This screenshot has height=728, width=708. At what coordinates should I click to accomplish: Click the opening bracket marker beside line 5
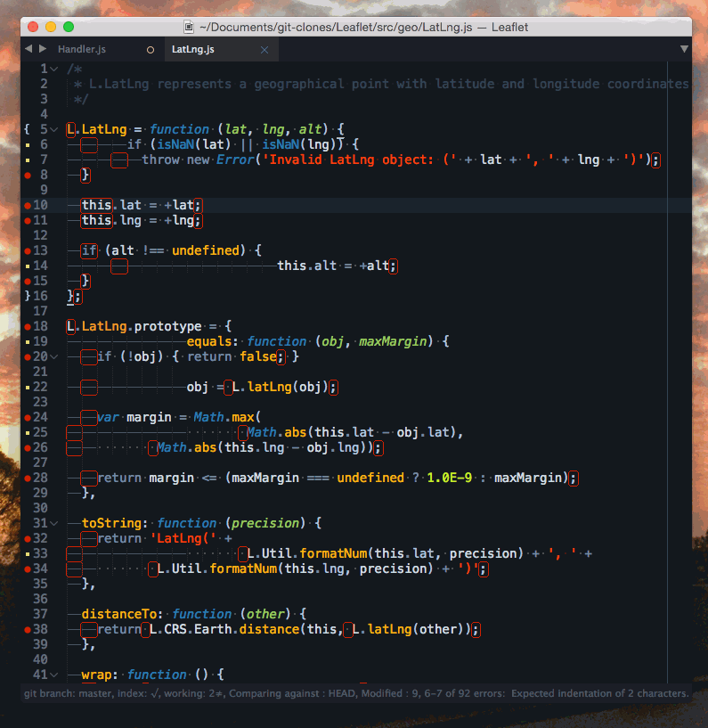click(x=28, y=129)
